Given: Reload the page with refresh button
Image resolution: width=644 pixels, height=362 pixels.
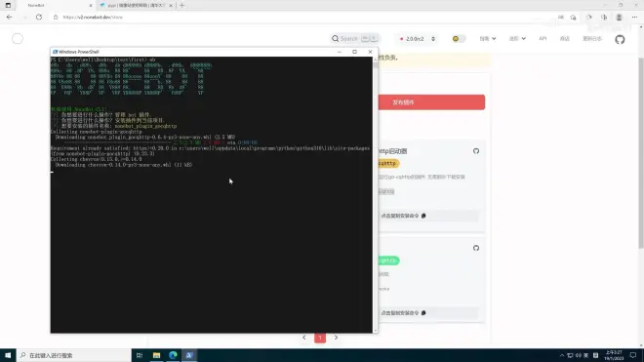Looking at the screenshot, I should (x=39, y=18).
